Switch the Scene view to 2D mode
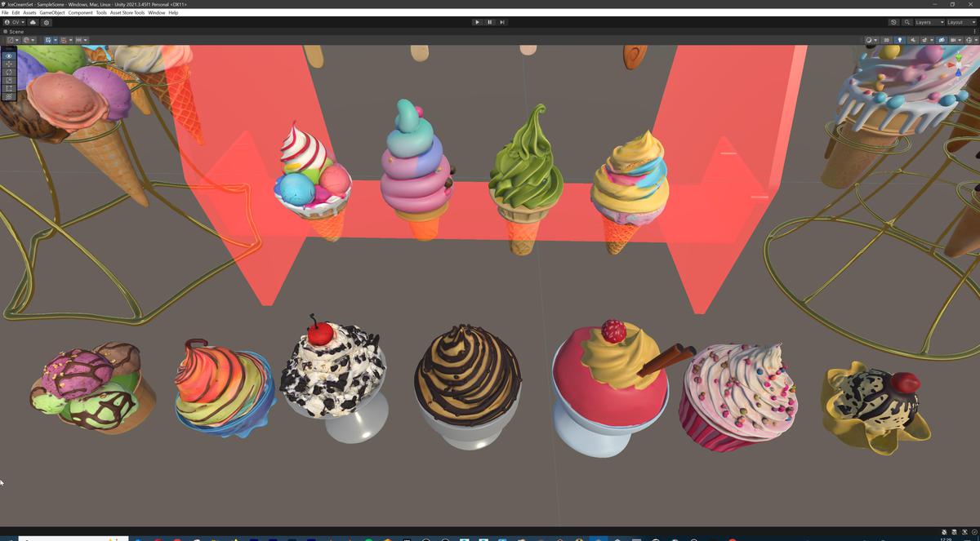Screen dimensions: 980x541 (x=887, y=40)
